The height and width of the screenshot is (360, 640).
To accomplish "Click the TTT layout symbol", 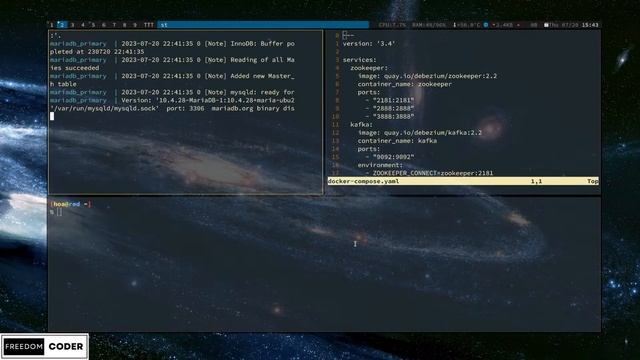I will point(149,25).
